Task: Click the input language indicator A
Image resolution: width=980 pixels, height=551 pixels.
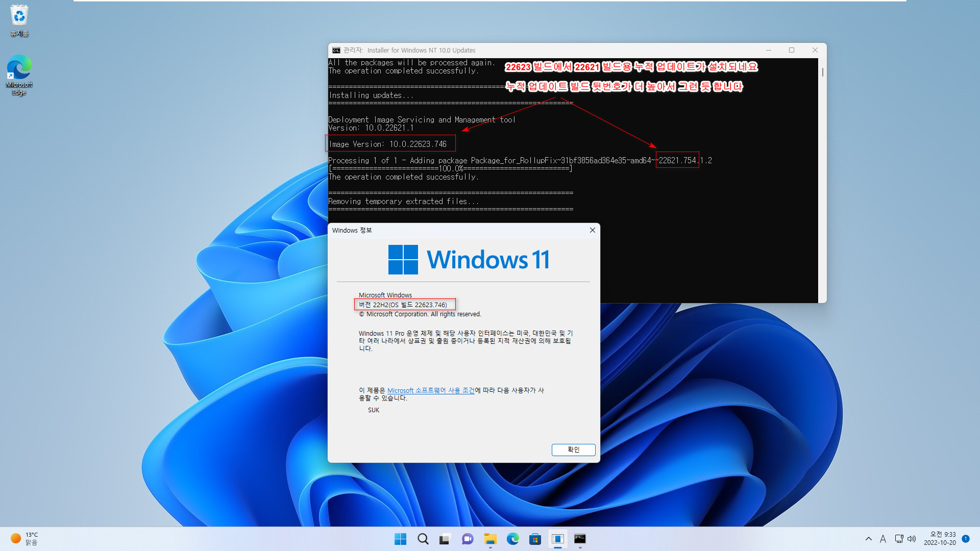Action: pyautogui.click(x=883, y=539)
